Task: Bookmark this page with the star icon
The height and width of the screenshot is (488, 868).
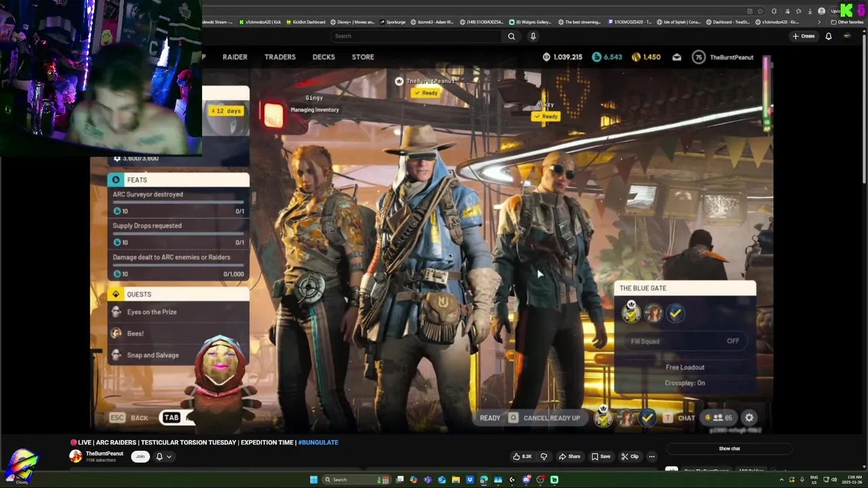Action: click(x=760, y=11)
